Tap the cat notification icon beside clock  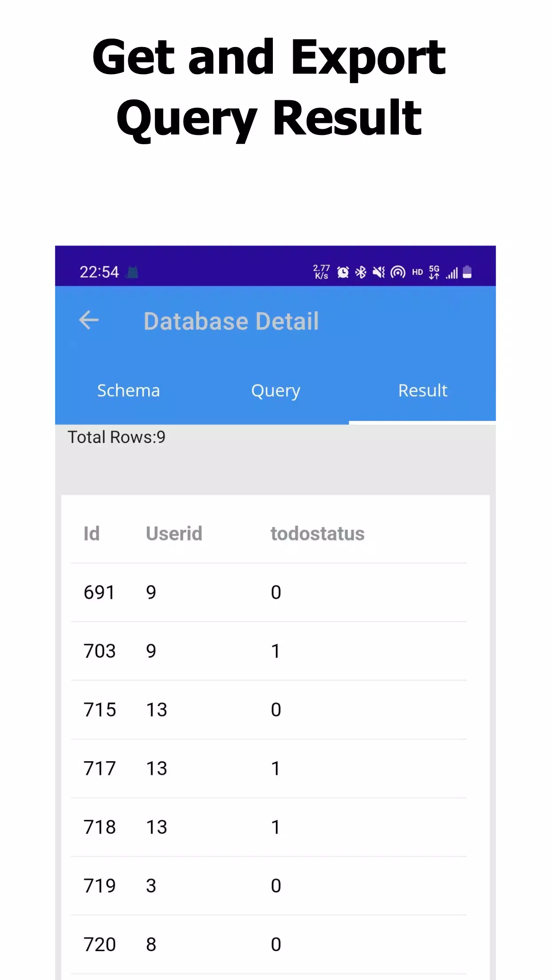(132, 272)
